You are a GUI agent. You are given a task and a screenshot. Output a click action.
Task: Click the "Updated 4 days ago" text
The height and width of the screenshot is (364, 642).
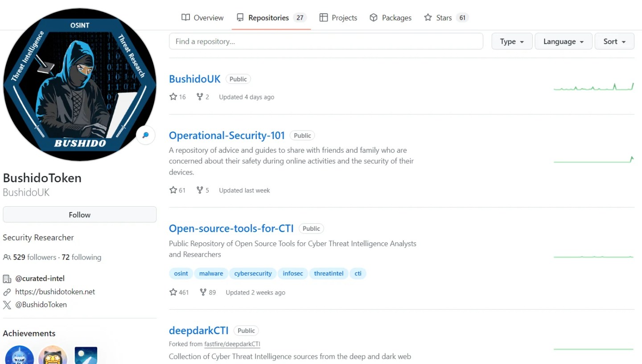coord(247,97)
